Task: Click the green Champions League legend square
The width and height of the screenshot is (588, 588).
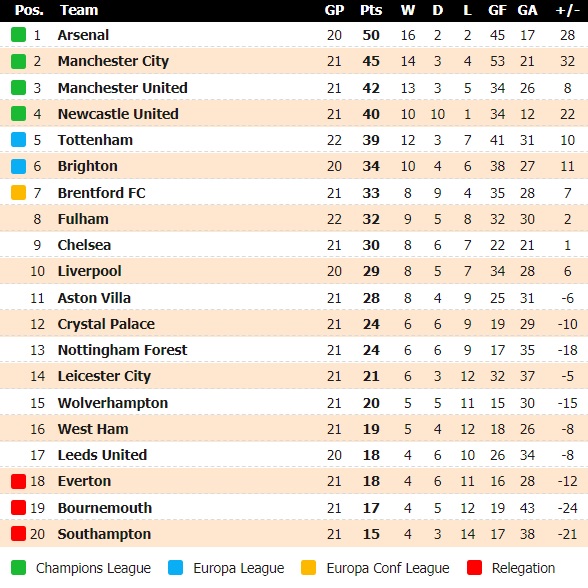Action: coord(18,567)
